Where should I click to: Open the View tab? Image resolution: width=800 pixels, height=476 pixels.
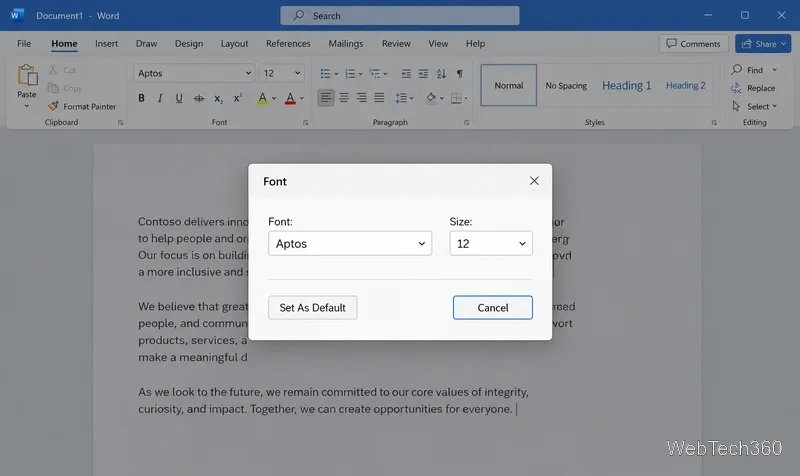[438, 43]
